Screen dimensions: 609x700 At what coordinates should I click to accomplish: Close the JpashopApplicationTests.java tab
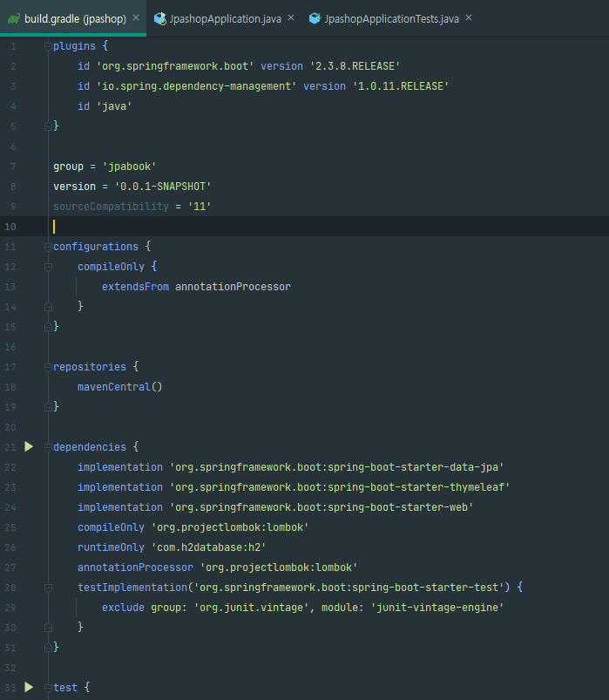click(x=469, y=17)
